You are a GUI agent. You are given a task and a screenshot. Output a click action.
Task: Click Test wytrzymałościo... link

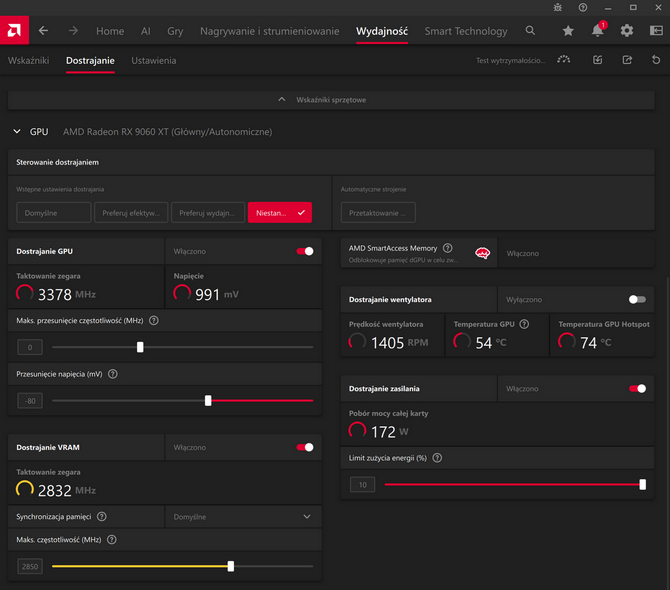click(x=511, y=60)
